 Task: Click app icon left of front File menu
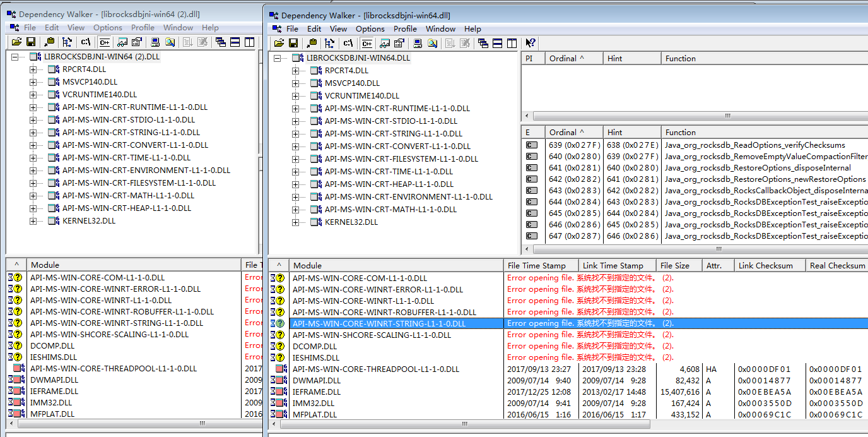point(276,28)
